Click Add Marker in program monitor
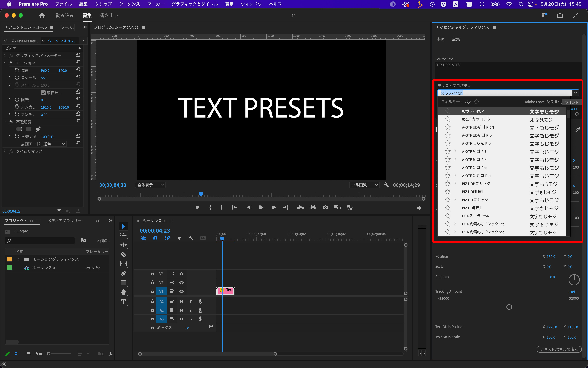Image resolution: width=588 pixels, height=368 pixels. tap(197, 207)
